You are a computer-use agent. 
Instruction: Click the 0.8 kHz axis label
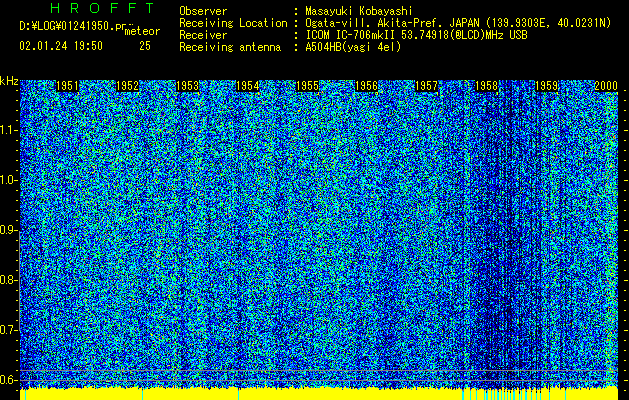click(x=9, y=280)
